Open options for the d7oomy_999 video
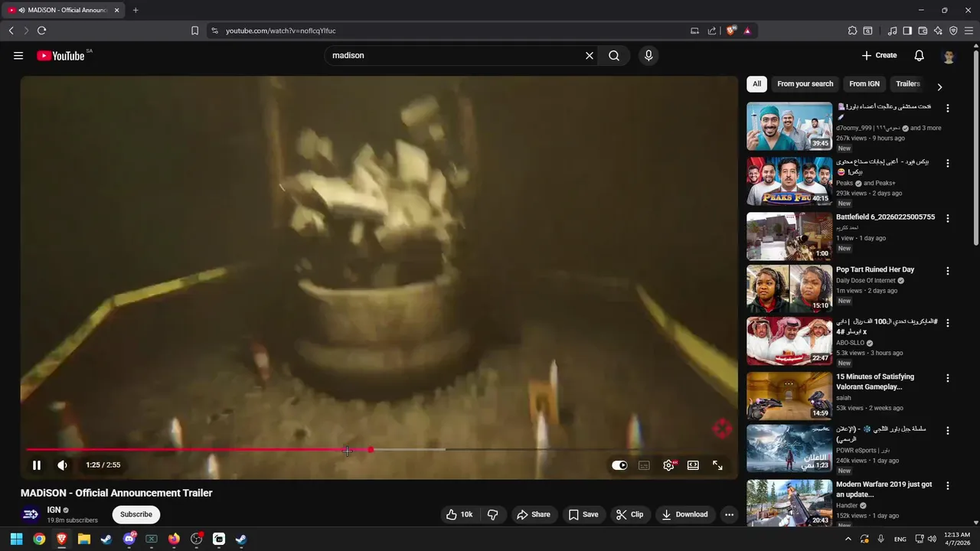 (948, 109)
